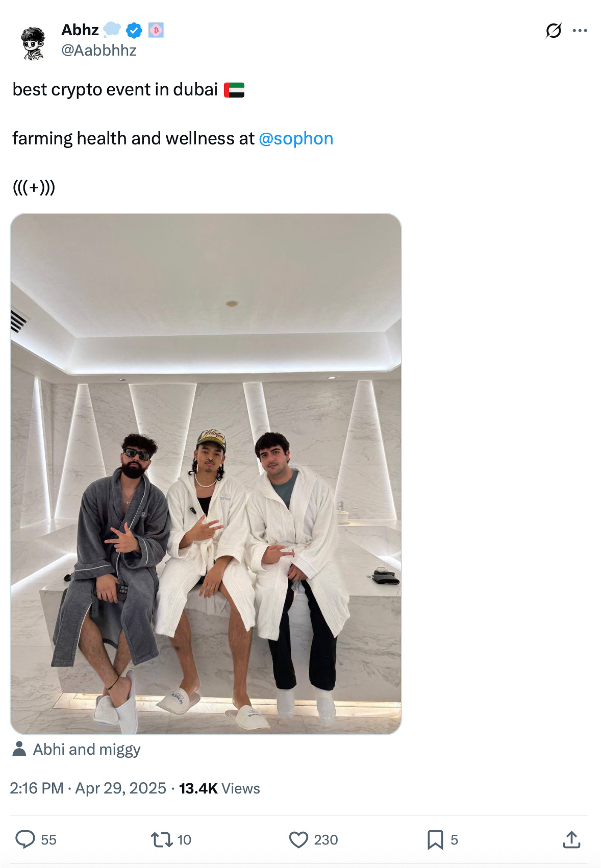Click the Grok slash-circle icon

pyautogui.click(x=554, y=31)
